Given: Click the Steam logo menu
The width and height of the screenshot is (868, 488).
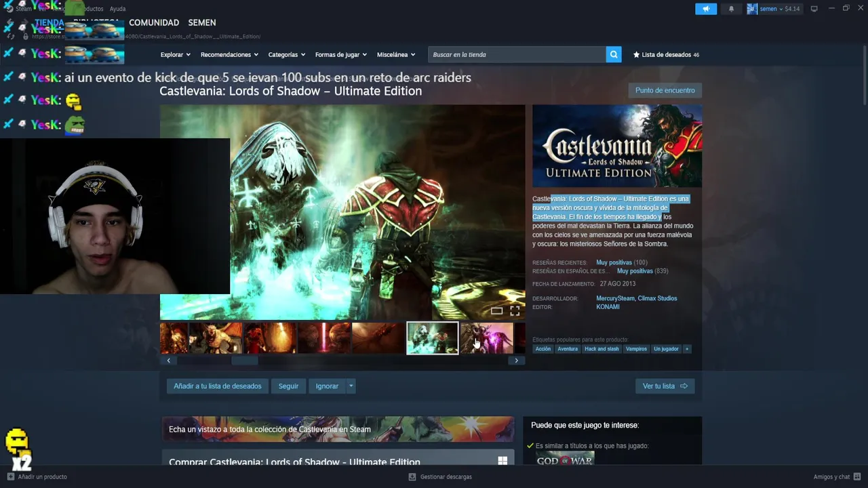Looking at the screenshot, I should point(19,9).
